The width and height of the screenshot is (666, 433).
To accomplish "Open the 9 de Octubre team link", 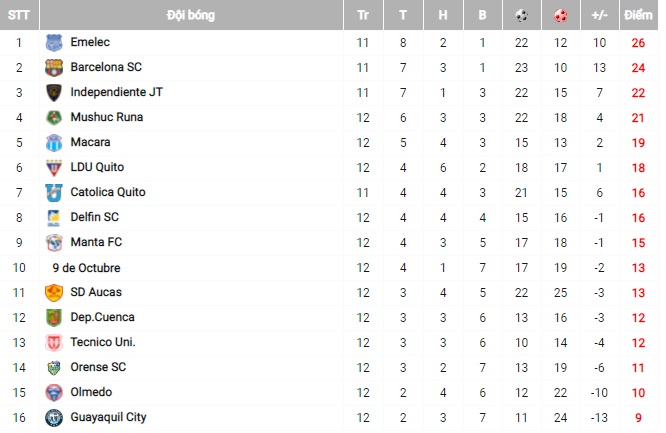I will click(86, 268).
